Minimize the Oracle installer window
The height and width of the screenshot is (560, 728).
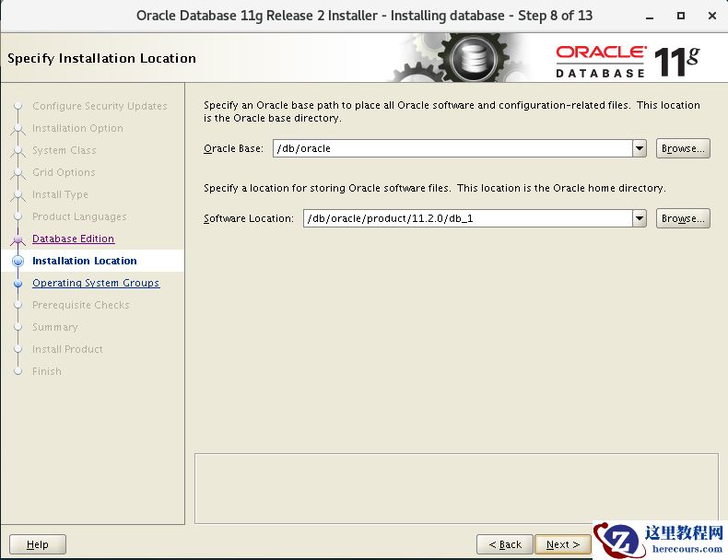click(650, 17)
